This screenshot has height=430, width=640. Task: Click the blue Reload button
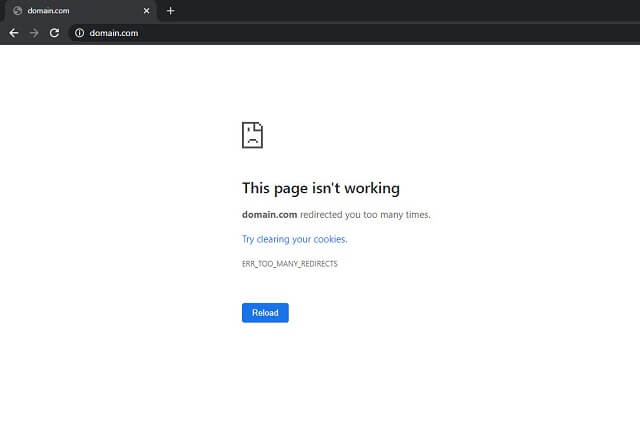pos(265,313)
